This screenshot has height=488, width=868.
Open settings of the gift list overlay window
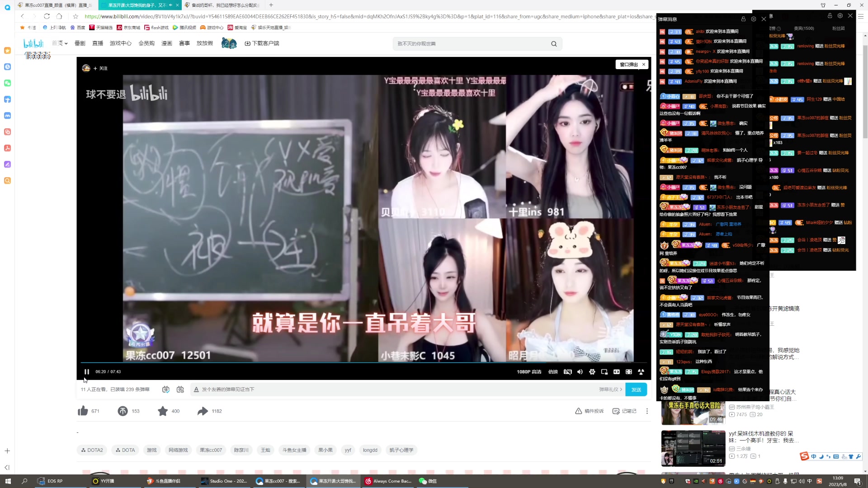840,15
